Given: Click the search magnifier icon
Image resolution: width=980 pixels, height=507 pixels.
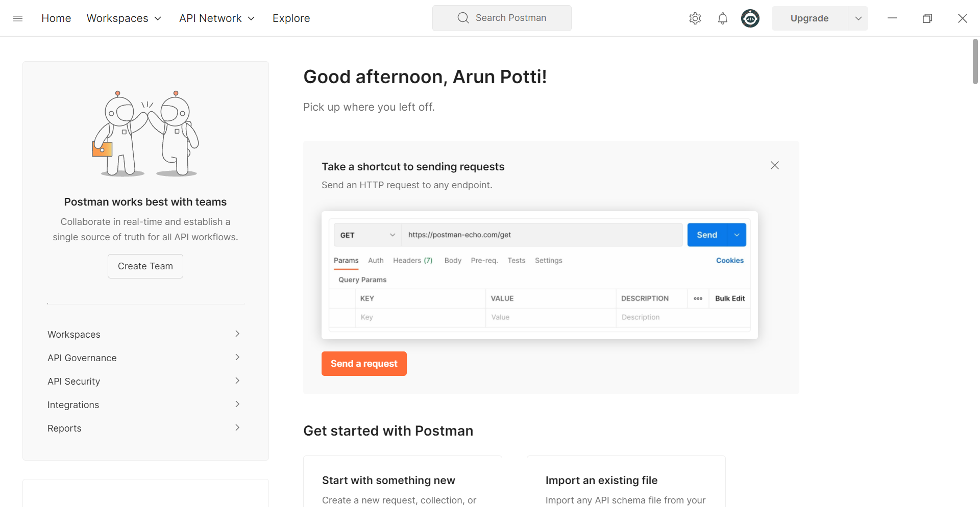Looking at the screenshot, I should coord(463,17).
